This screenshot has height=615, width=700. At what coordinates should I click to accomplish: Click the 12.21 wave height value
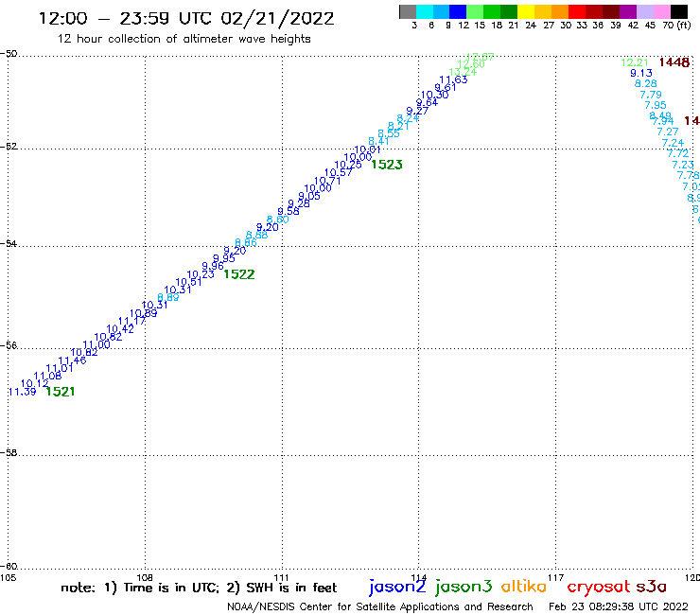tap(635, 62)
